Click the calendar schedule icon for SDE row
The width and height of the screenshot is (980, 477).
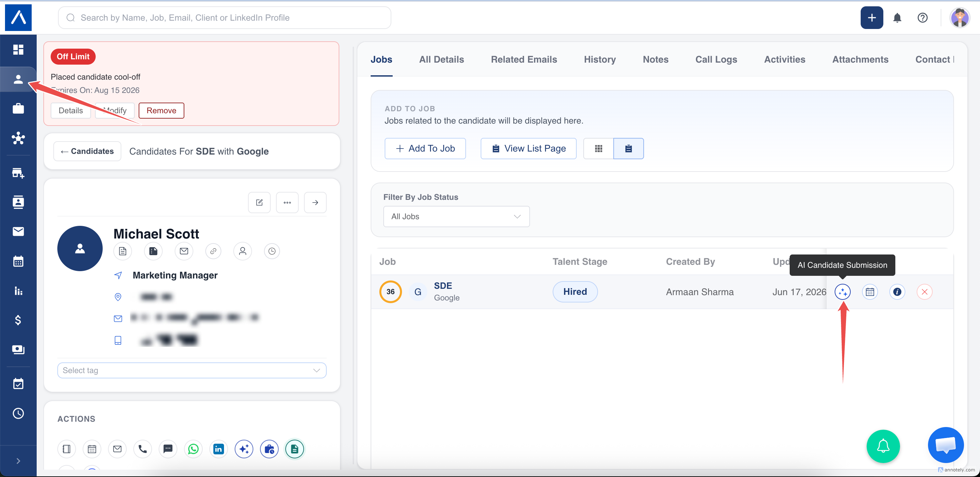tap(870, 291)
